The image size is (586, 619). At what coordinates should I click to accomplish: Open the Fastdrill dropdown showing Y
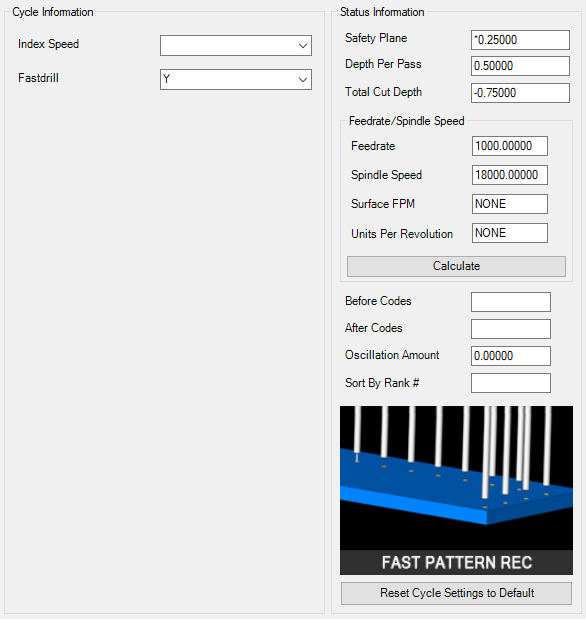click(x=236, y=79)
